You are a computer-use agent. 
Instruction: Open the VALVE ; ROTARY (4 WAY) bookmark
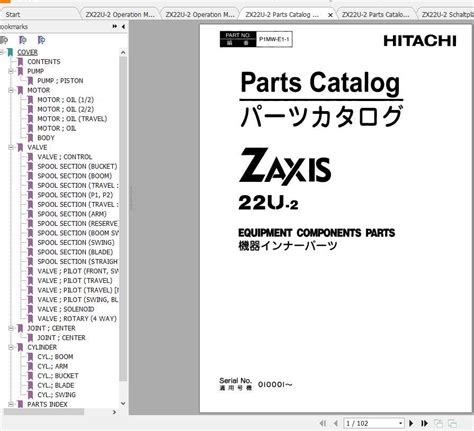(x=77, y=319)
